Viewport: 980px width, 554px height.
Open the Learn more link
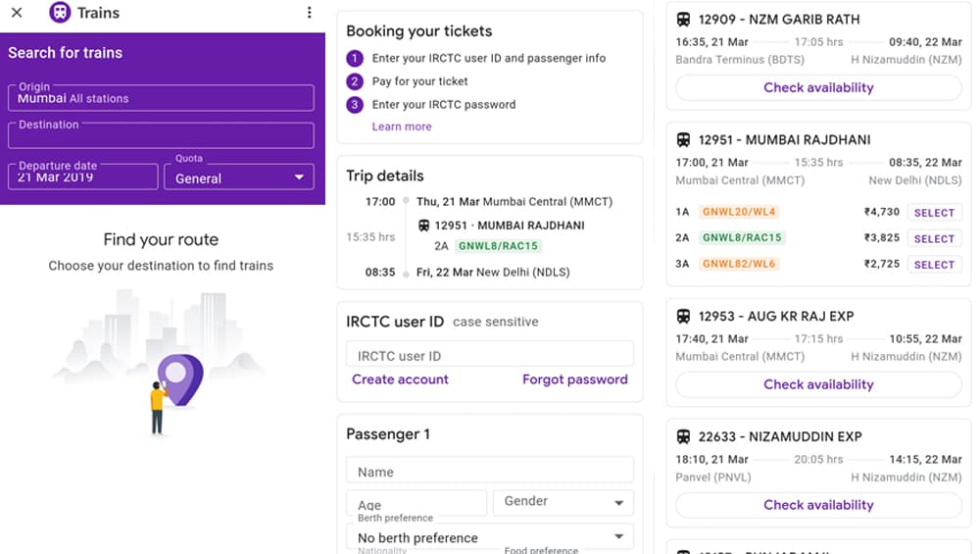pyautogui.click(x=401, y=126)
